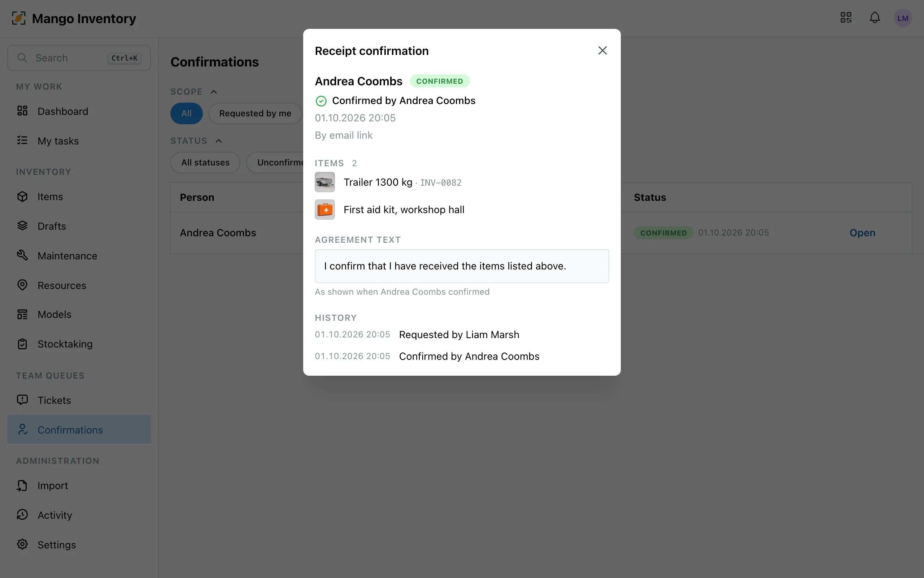Click the Confirmations person icon
Viewport: 924px width, 578px height.
[x=22, y=429]
